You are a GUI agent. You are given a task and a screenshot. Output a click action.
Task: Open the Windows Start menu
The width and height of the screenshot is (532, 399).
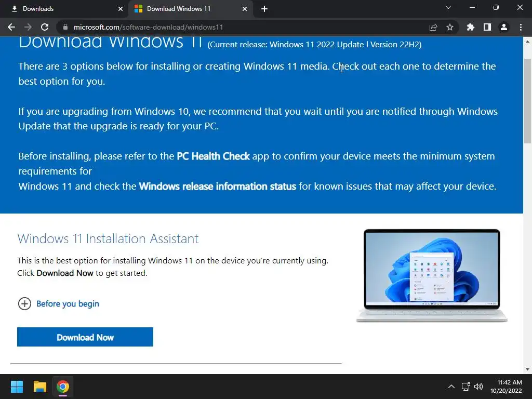(x=17, y=387)
